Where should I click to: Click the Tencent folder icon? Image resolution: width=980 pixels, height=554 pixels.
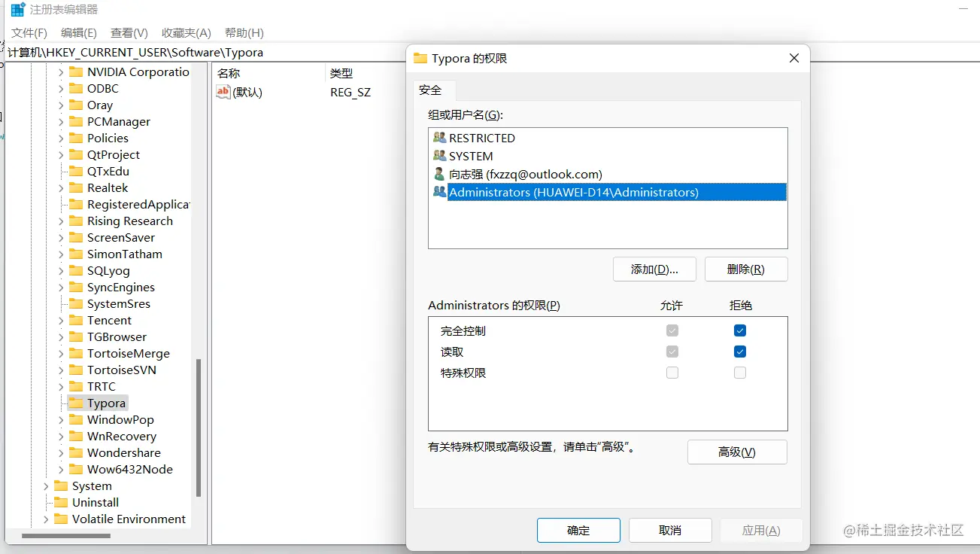[76, 320]
